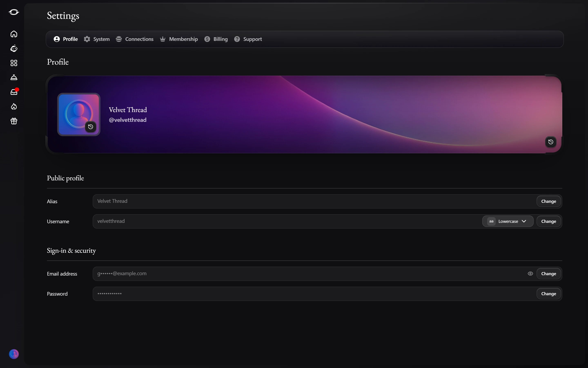
Task: Click Change next to Username
Action: point(549,221)
